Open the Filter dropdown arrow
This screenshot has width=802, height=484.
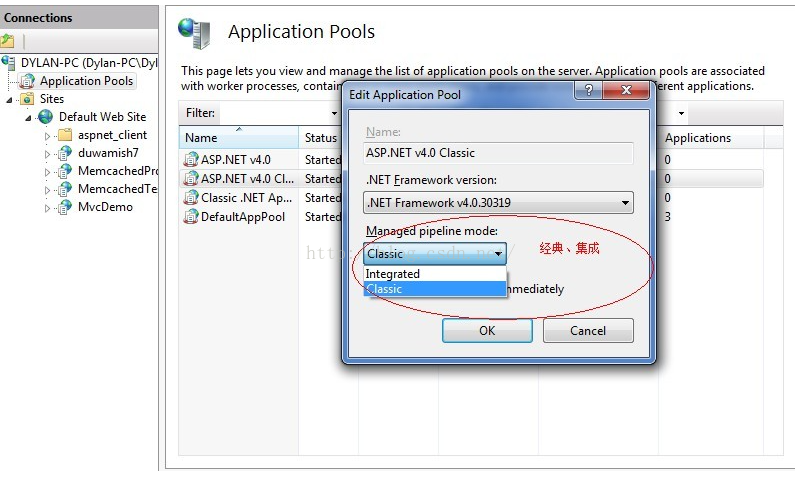334,113
